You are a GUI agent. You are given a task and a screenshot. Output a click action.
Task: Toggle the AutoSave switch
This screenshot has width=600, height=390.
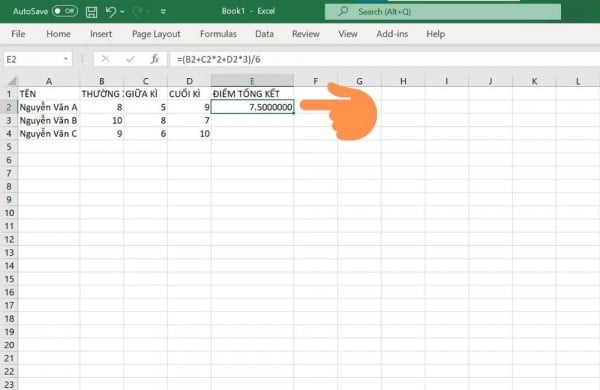[x=65, y=11]
